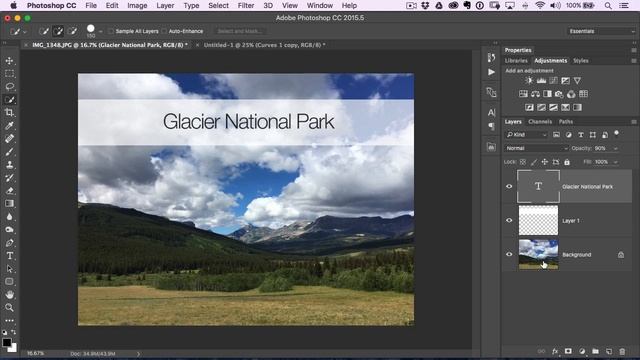This screenshot has height=360, width=640.
Task: Open the Filter menu
Action: [246, 5]
